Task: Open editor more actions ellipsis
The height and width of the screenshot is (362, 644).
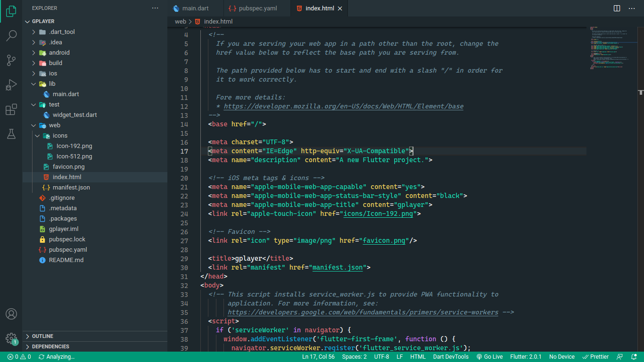Action: (x=632, y=8)
